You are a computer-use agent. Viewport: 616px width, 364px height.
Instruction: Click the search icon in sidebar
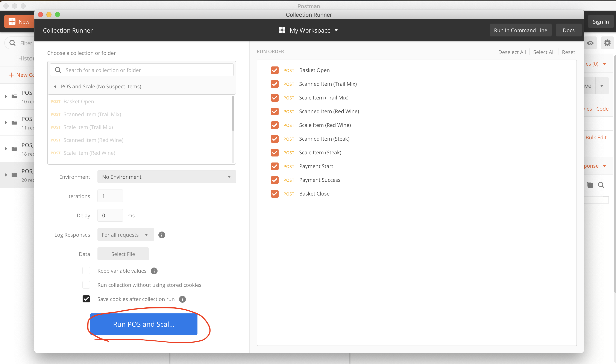click(12, 43)
